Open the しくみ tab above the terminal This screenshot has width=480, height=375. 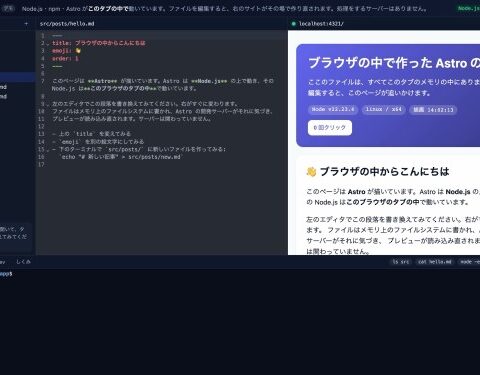[x=23, y=262]
